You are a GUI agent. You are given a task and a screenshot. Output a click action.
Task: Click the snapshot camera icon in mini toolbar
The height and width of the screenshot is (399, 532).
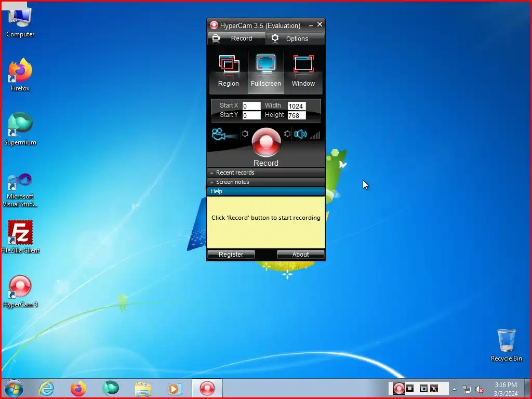423,388
